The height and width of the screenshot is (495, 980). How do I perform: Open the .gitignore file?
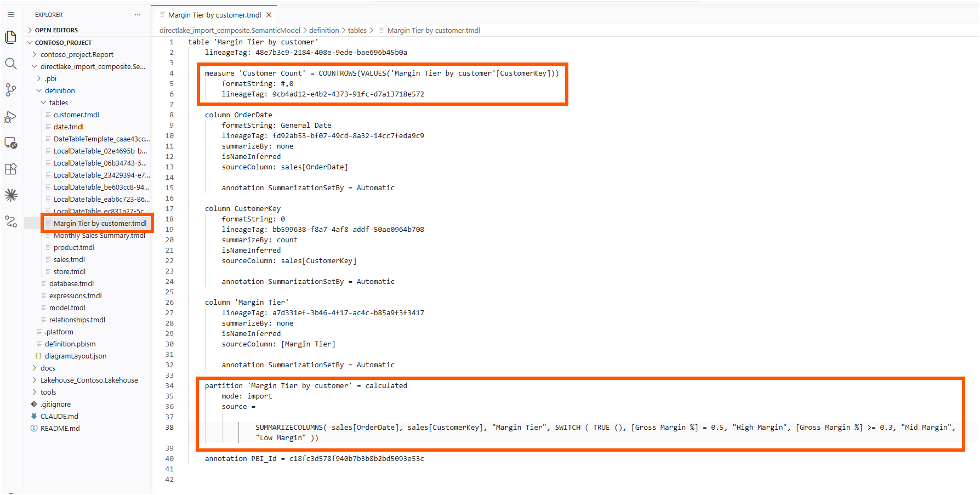pyautogui.click(x=55, y=404)
